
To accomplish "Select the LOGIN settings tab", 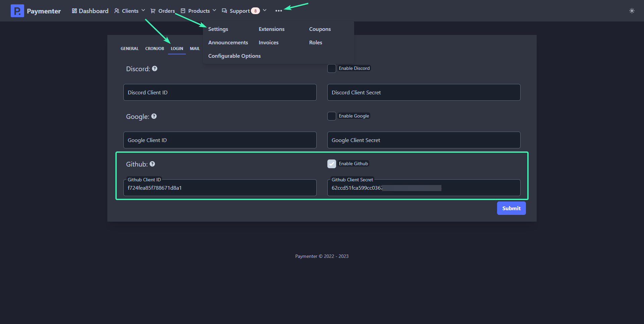I will (177, 49).
